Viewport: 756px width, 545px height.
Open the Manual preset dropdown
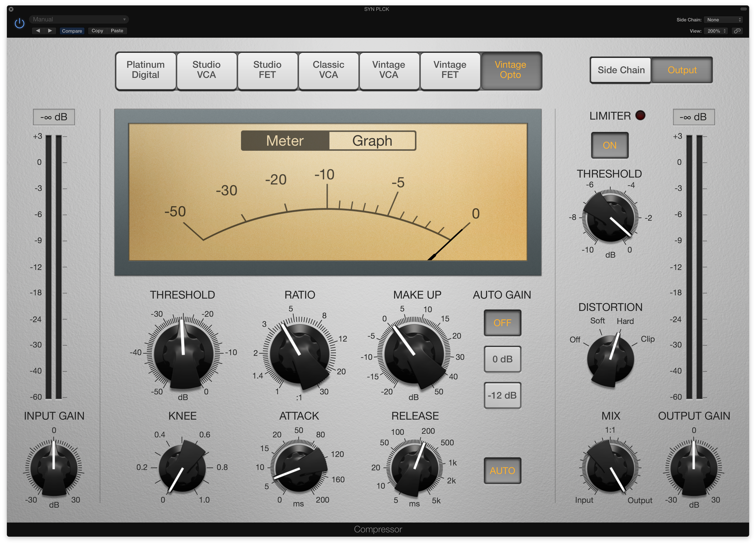79,19
